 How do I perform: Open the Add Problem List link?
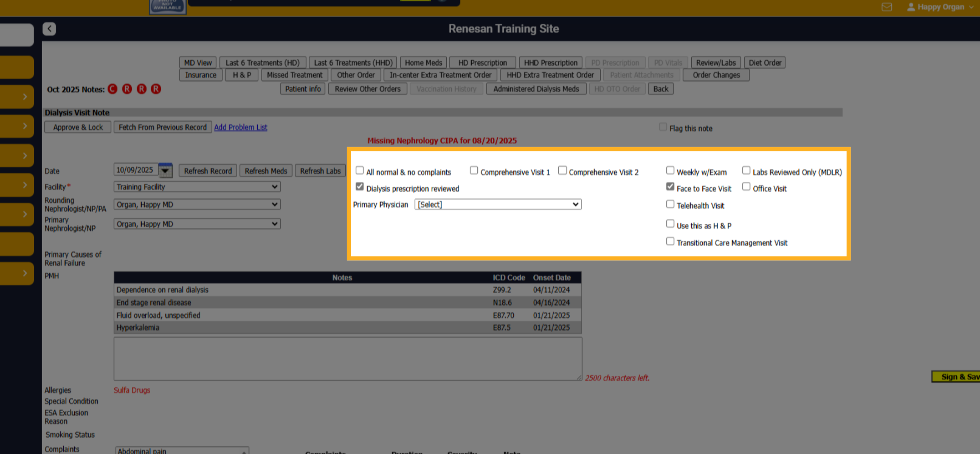coord(241,127)
